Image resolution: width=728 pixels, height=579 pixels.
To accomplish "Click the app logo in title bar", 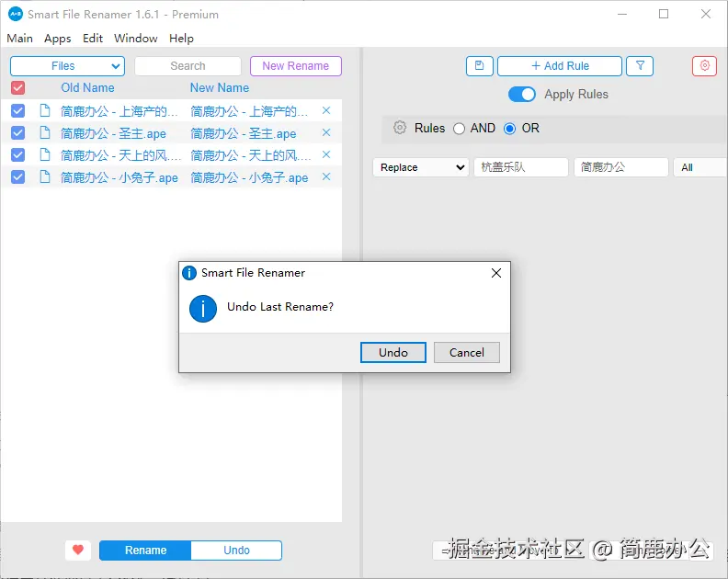I will click(16, 15).
